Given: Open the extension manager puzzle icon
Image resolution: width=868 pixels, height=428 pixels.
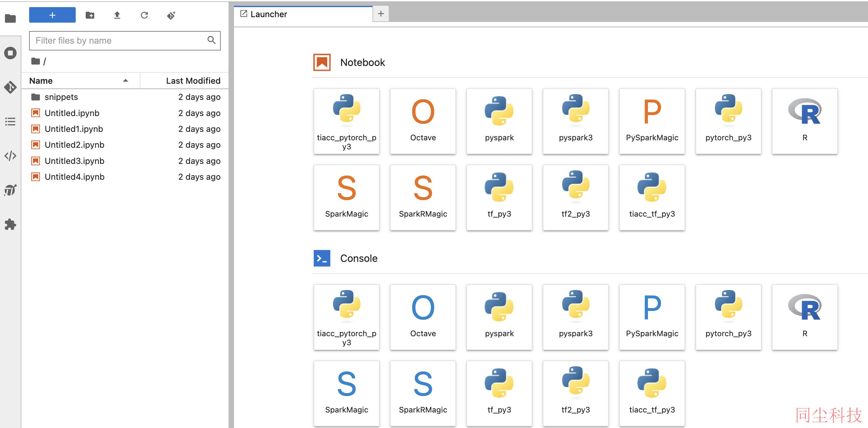Looking at the screenshot, I should [10, 224].
